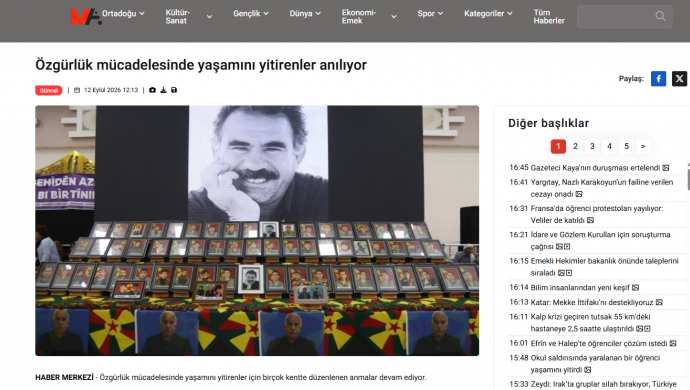Image resolution: width=690 pixels, height=390 pixels.
Task: Click photo icon after Gazeteci Kaya headline
Action: (x=666, y=168)
